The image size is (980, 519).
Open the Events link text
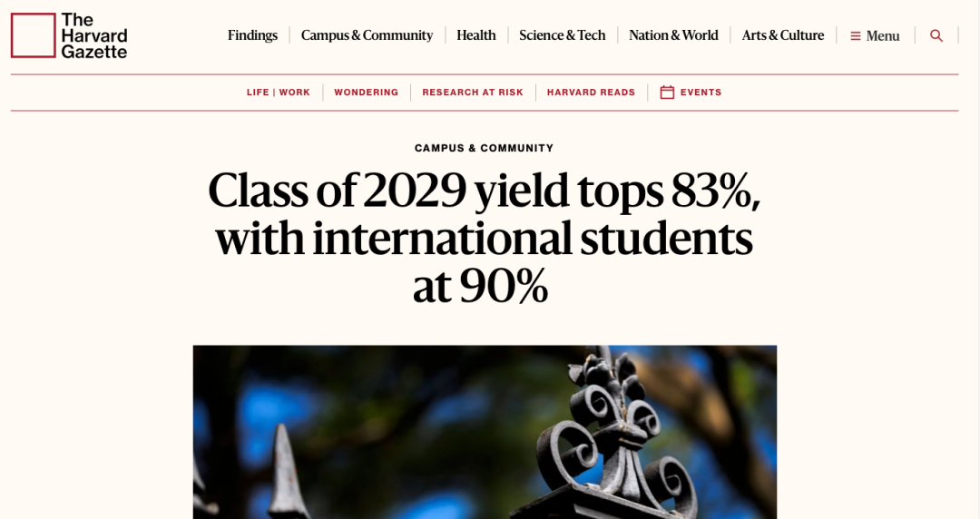click(x=701, y=93)
